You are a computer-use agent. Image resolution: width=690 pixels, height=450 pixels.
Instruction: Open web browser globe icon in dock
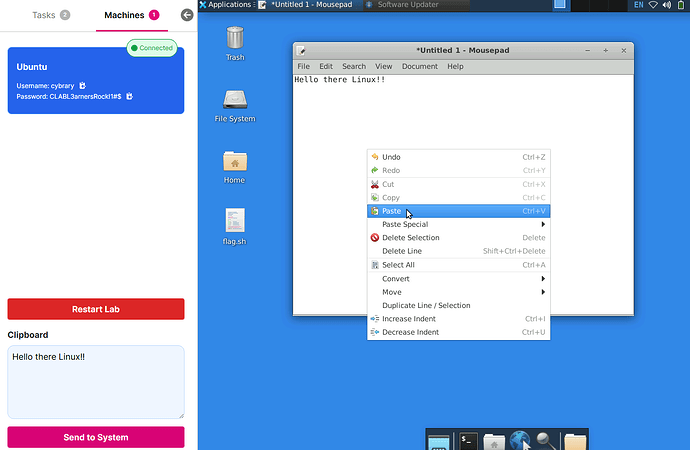tap(520, 440)
